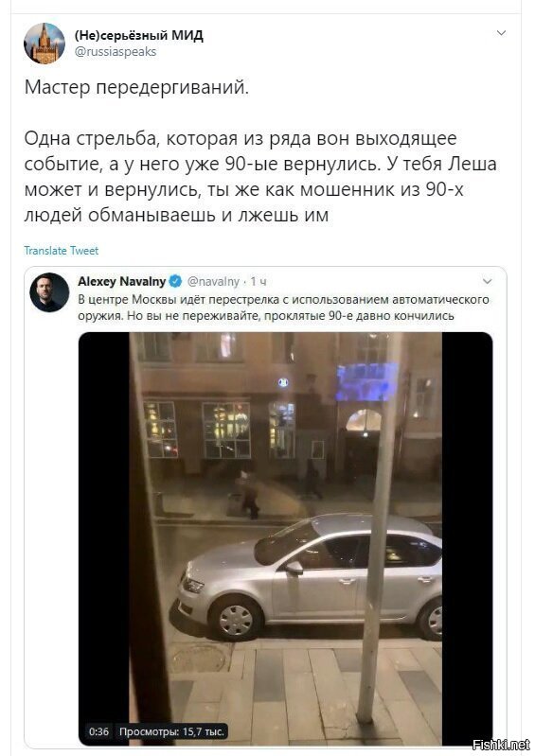Click the paragraph starting 'Одна стрельба'
This screenshot has width=535, height=756.
click(260, 177)
